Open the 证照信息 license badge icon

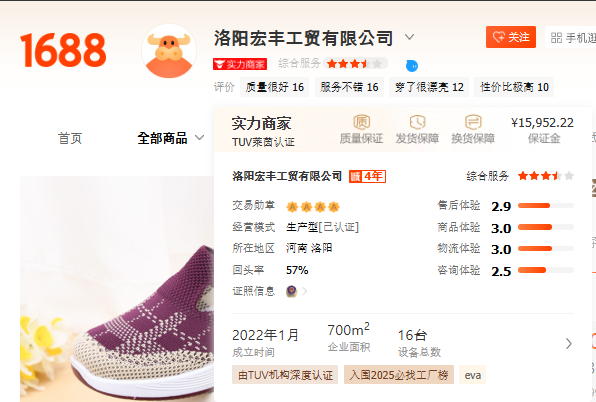[292, 291]
